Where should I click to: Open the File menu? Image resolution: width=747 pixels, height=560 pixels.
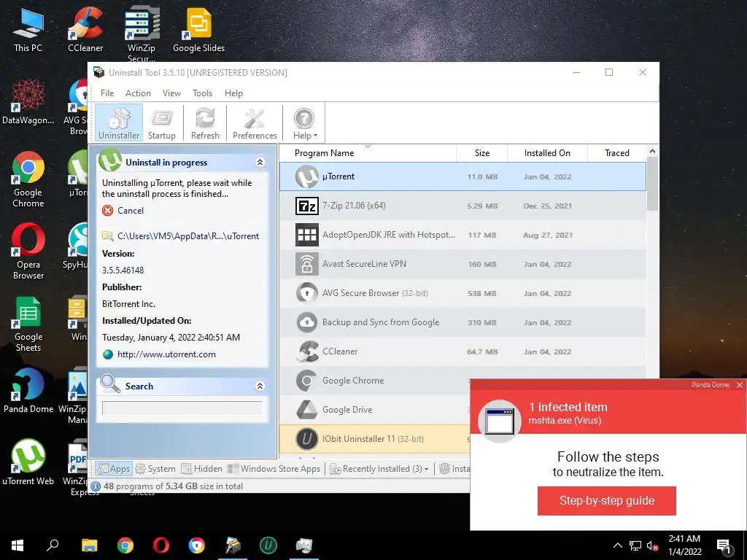(x=107, y=93)
